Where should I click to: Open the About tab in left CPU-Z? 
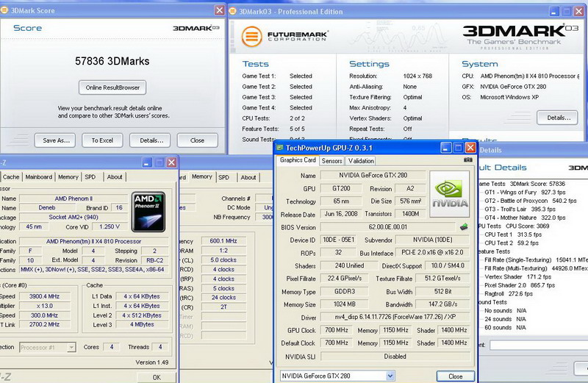point(115,176)
